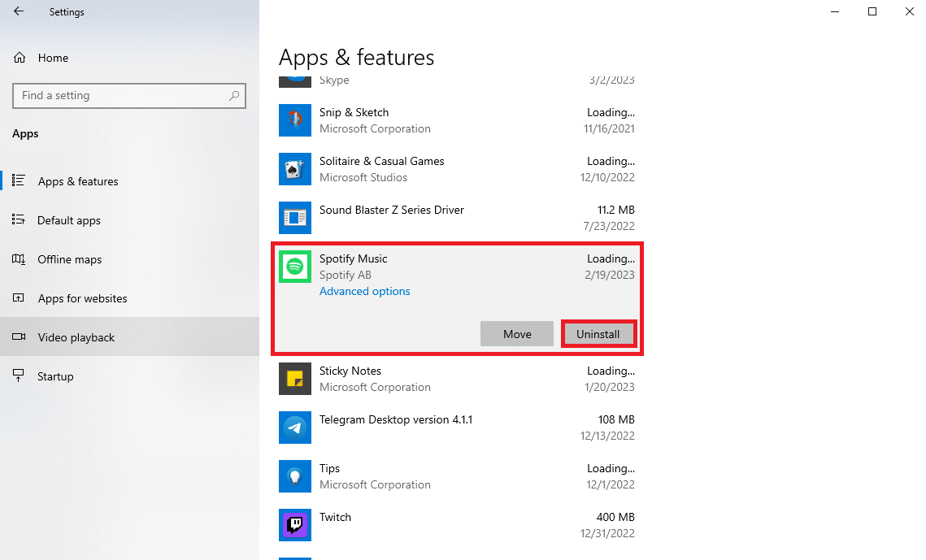Click the Microsoft Studios publisher text

[363, 177]
